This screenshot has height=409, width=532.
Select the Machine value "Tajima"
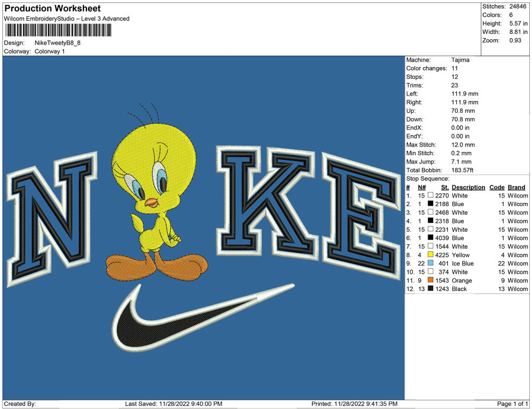coord(460,60)
